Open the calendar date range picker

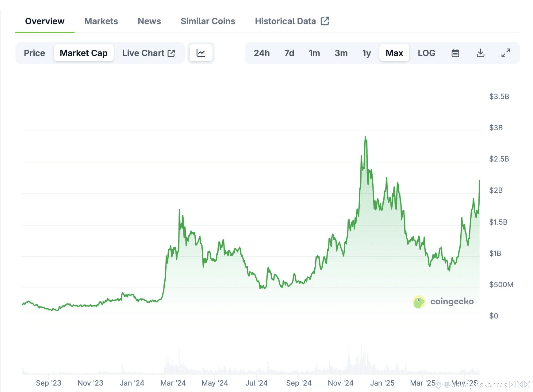(x=455, y=53)
